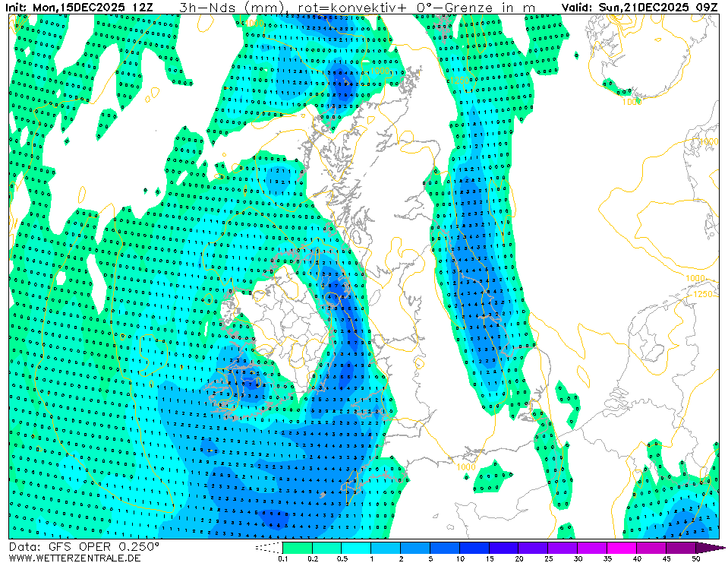728x563 pixels.
Task: Select the light green 0.1–0.2 mm legend swatch
Action: pos(297,547)
